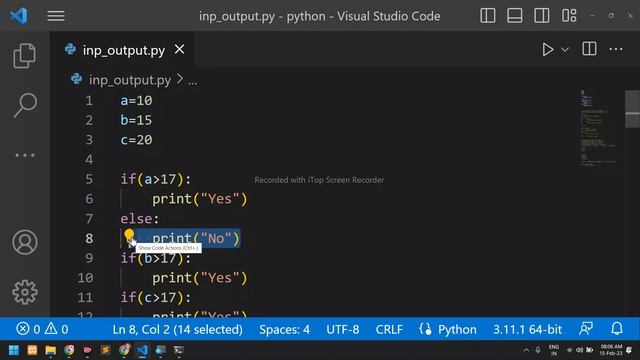Open File Explorer from the taskbar
640x360 pixels.
point(51,350)
